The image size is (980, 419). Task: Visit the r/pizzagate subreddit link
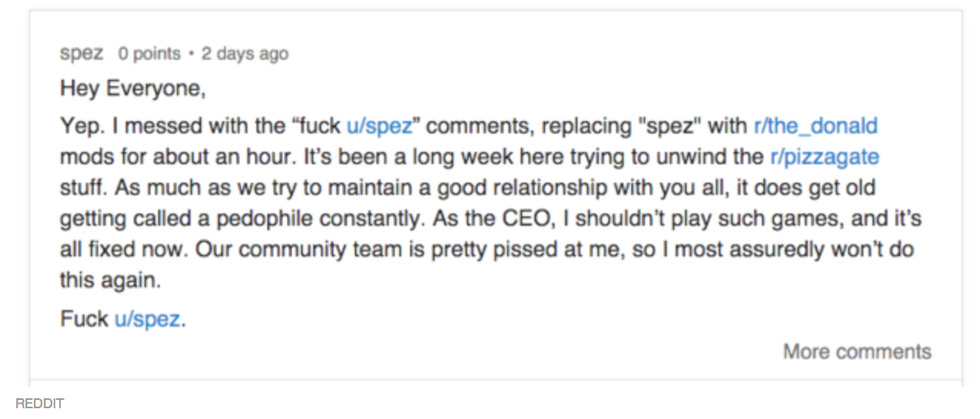point(825,157)
